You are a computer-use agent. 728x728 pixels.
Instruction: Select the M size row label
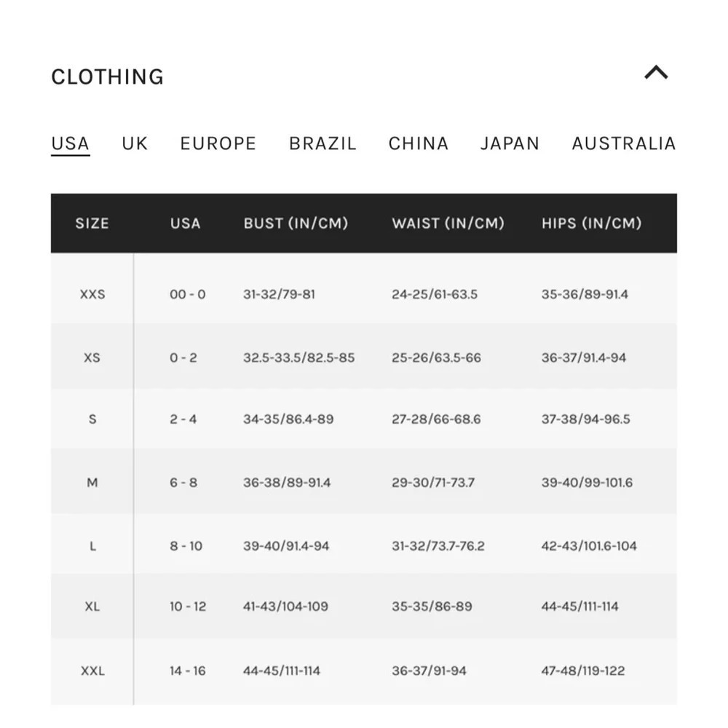[92, 483]
